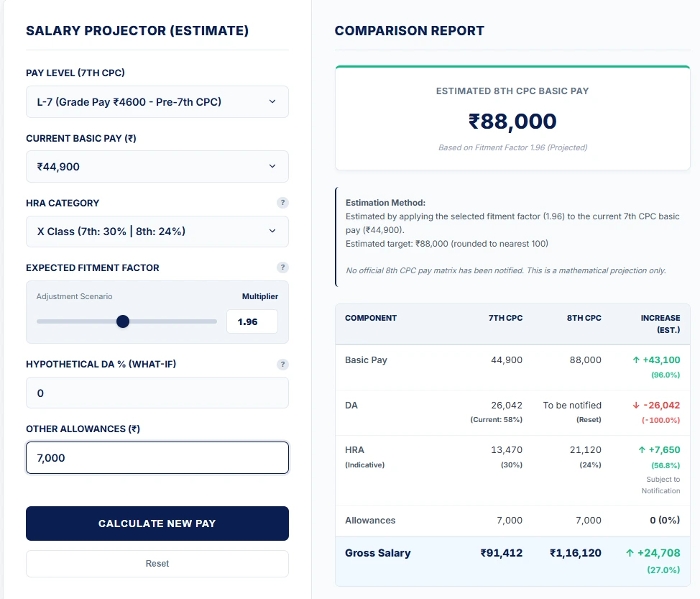Select the L-7 Grade Pay option

157,101
